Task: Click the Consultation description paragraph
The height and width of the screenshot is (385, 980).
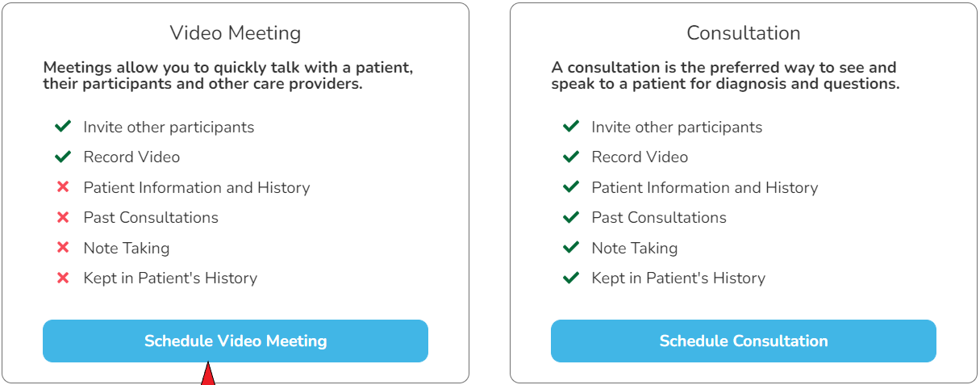Action: pyautogui.click(x=725, y=75)
